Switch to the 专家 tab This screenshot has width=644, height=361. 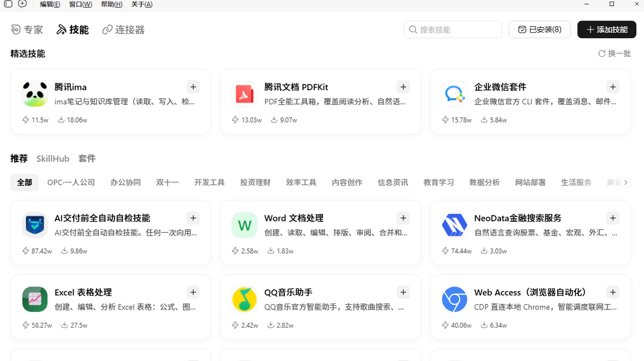[27, 30]
